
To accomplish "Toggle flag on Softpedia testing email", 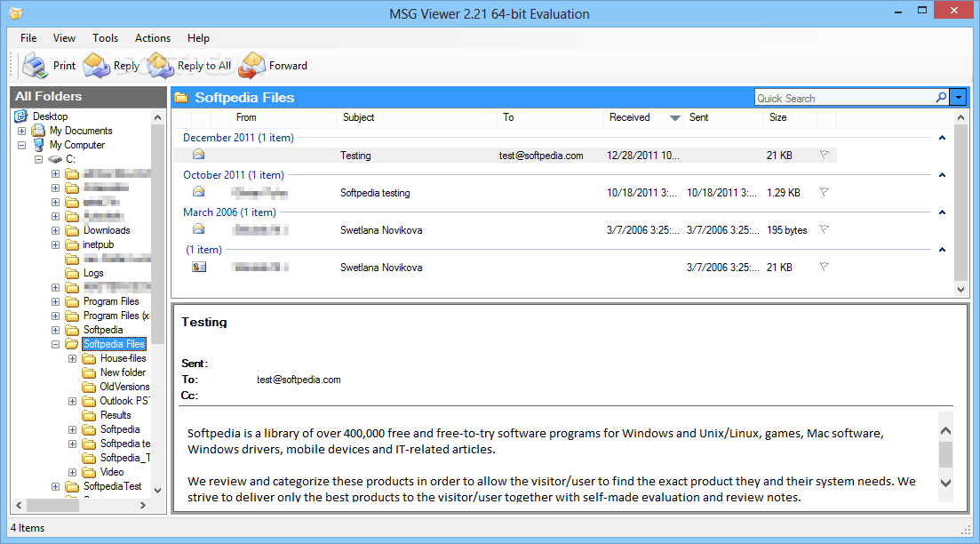I will tap(824, 192).
